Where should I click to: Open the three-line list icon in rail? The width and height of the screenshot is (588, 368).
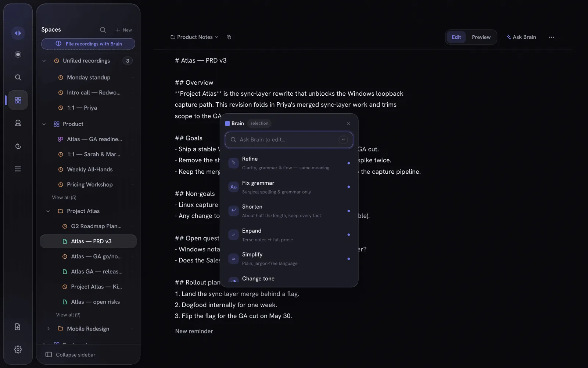pyautogui.click(x=18, y=169)
